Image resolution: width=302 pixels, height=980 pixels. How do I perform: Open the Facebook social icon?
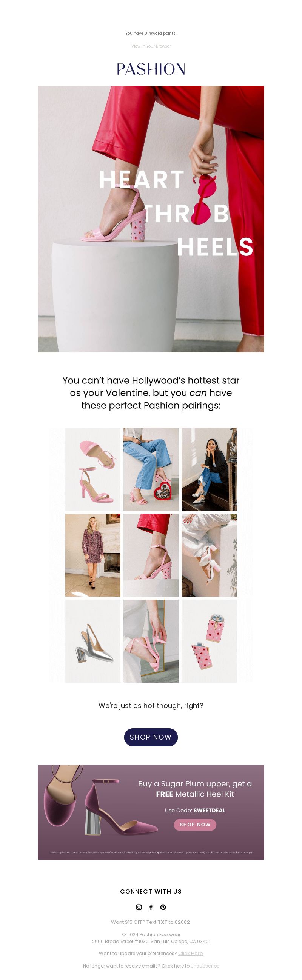(151, 907)
